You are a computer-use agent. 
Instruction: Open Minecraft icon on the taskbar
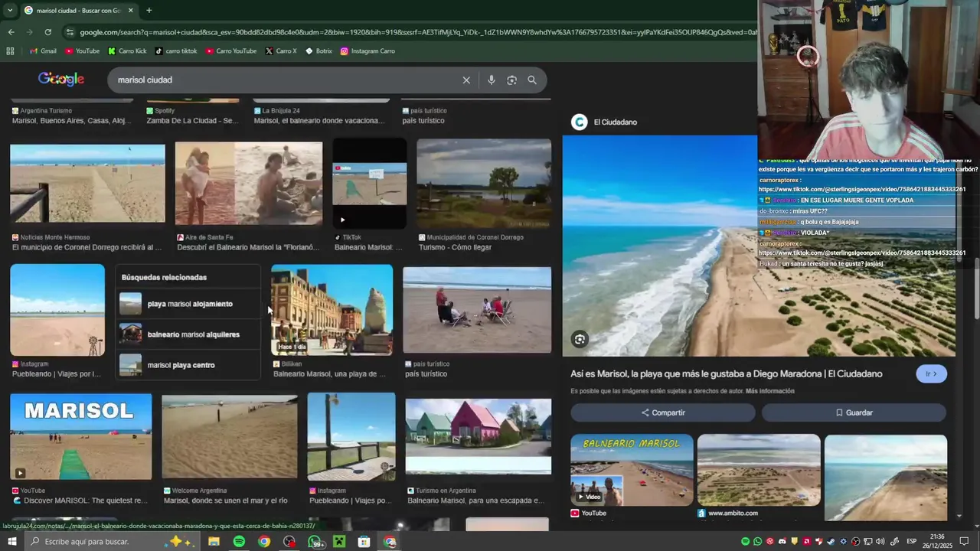click(339, 542)
